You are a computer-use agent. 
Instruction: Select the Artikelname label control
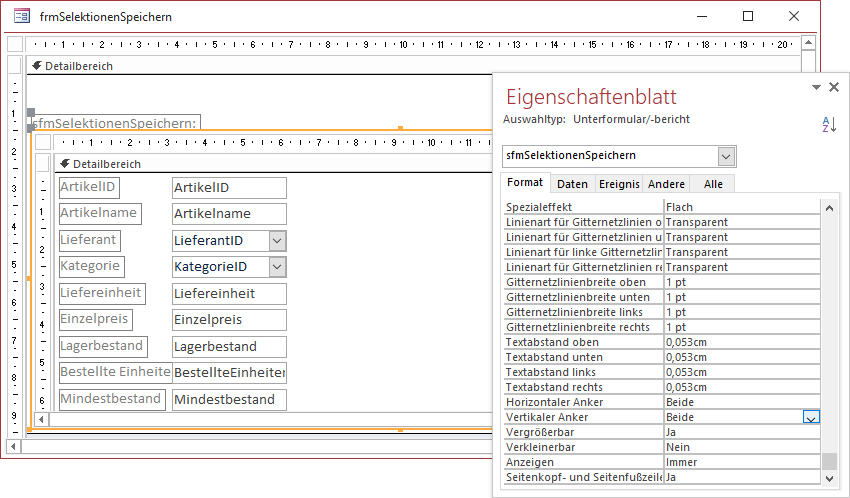(x=100, y=214)
